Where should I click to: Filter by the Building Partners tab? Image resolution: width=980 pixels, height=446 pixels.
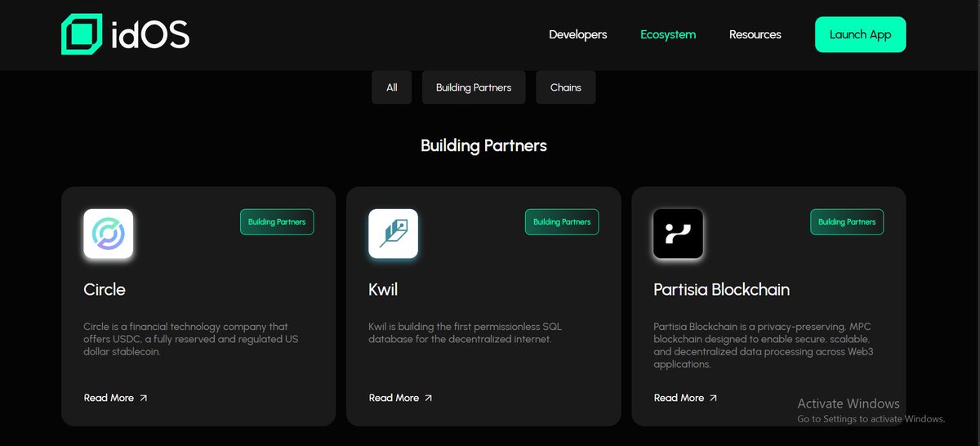click(x=474, y=87)
